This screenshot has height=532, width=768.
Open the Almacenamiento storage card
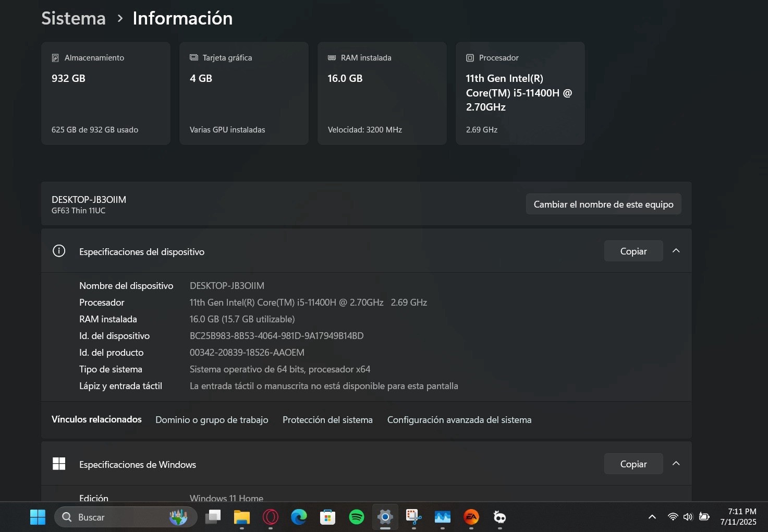click(x=106, y=93)
